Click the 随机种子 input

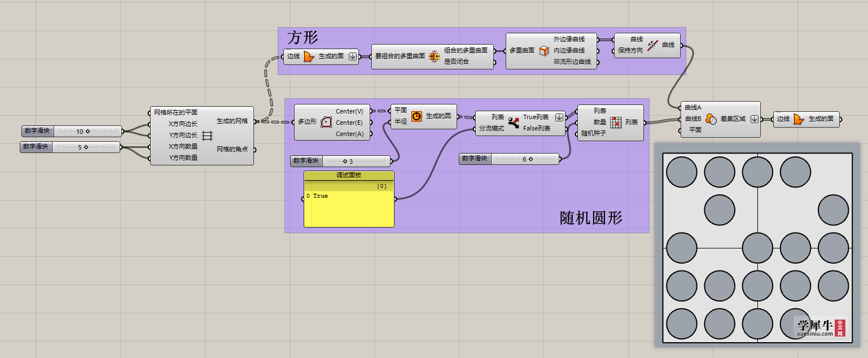tap(594, 133)
